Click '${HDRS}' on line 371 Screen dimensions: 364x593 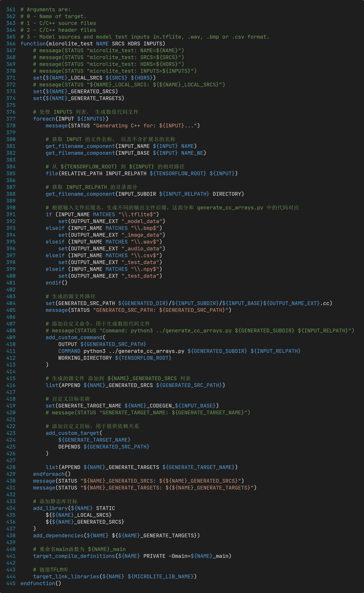(142, 78)
